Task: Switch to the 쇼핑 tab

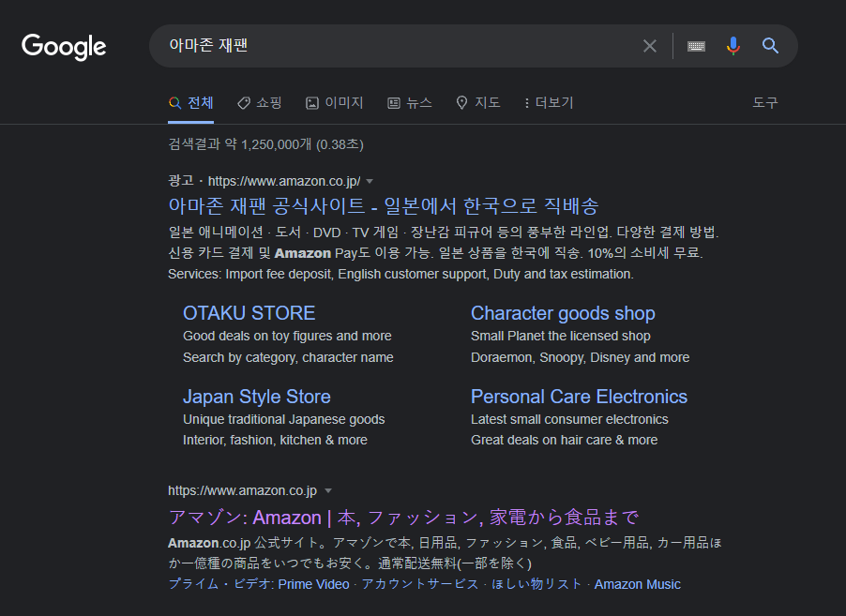Action: point(260,102)
